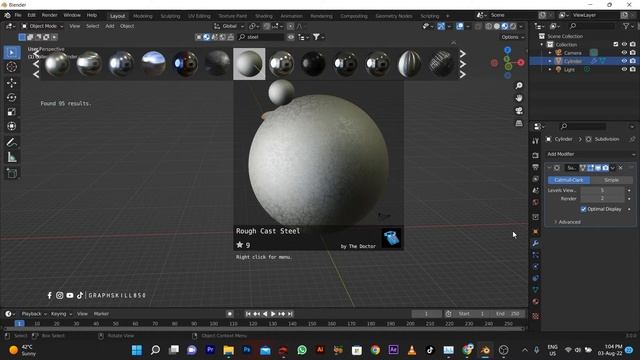Open the Render properties tab
Screen dimensions: 640x360
point(536,156)
